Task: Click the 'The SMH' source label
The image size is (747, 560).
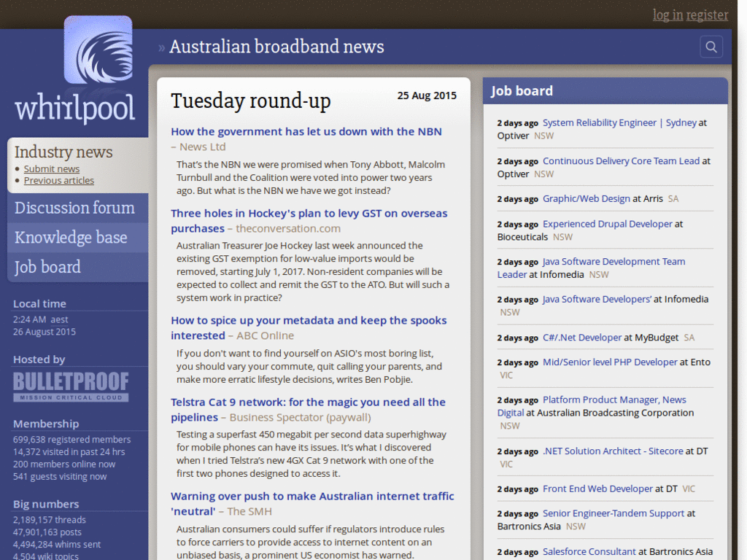Action: tap(249, 511)
